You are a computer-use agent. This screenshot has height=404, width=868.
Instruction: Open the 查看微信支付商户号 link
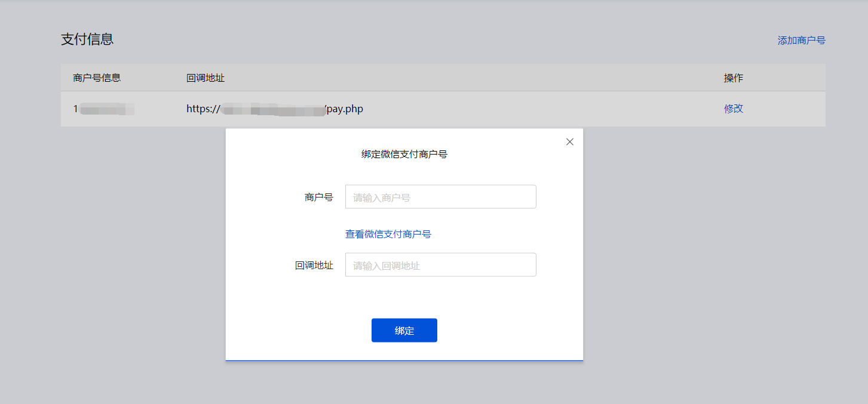point(388,234)
